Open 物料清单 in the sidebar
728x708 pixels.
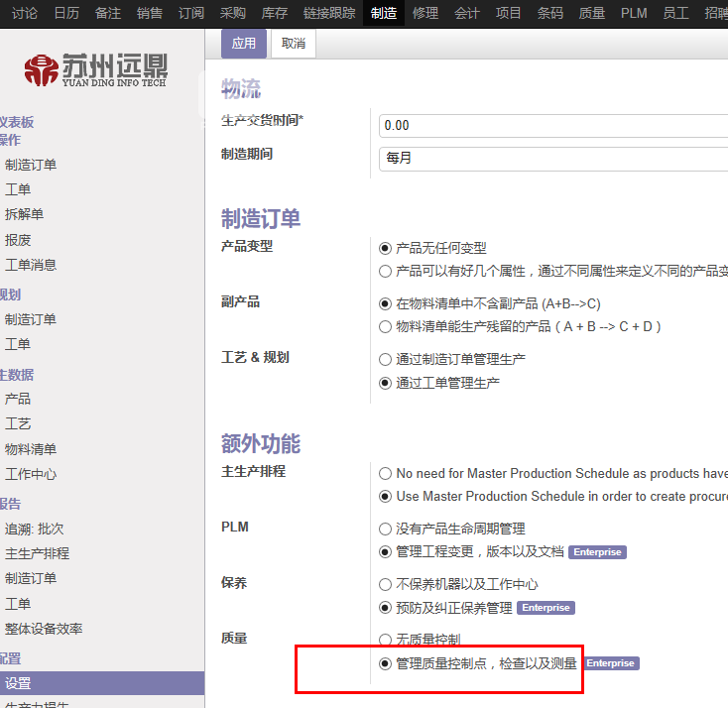(x=31, y=449)
